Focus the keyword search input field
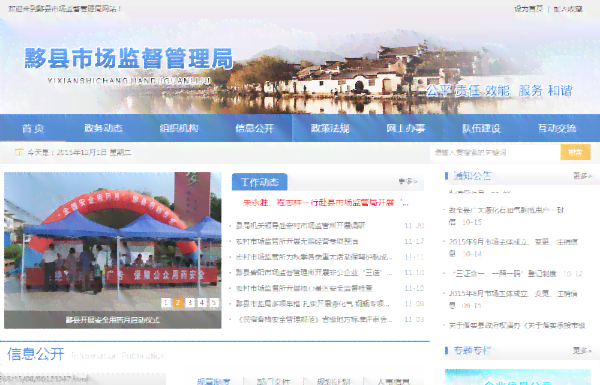This screenshot has height=385, width=600. (x=495, y=152)
